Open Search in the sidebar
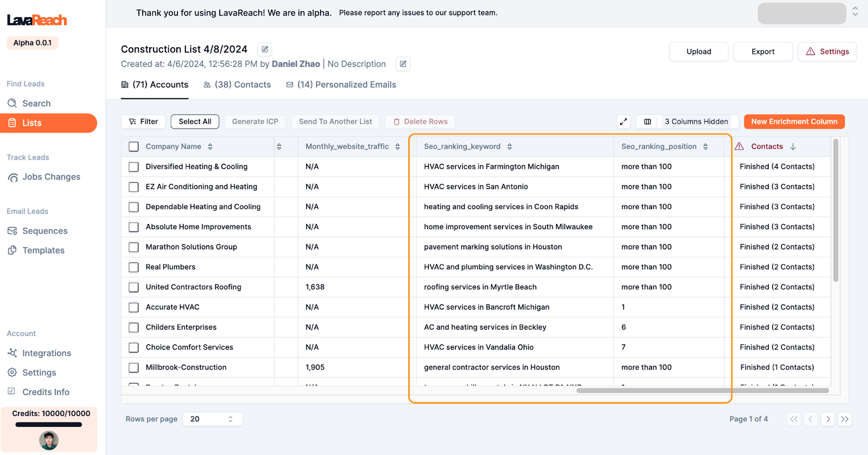This screenshot has height=455, width=868. (36, 103)
